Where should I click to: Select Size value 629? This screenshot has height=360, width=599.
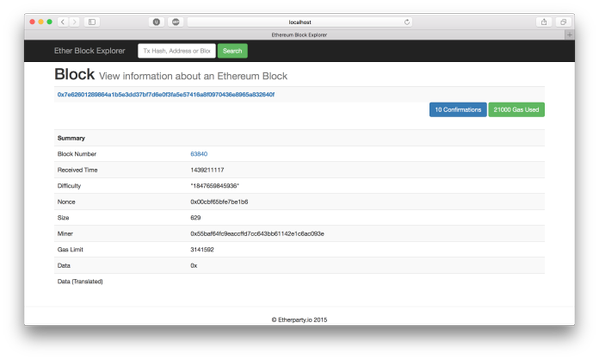195,218
